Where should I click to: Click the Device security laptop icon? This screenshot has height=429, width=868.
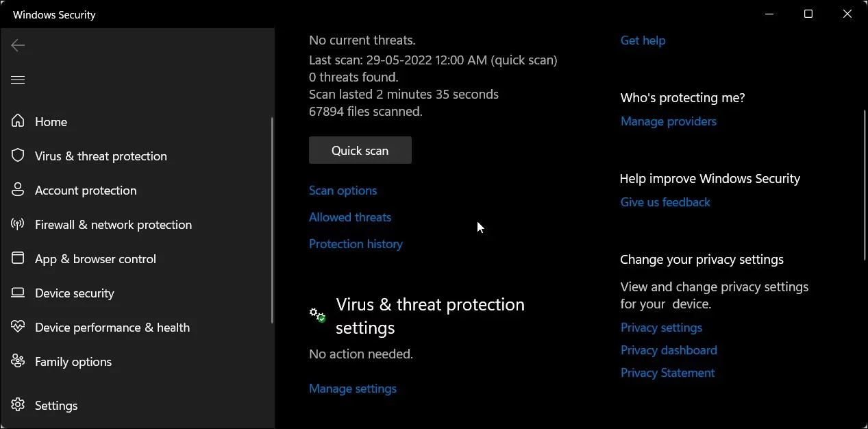pyautogui.click(x=18, y=293)
